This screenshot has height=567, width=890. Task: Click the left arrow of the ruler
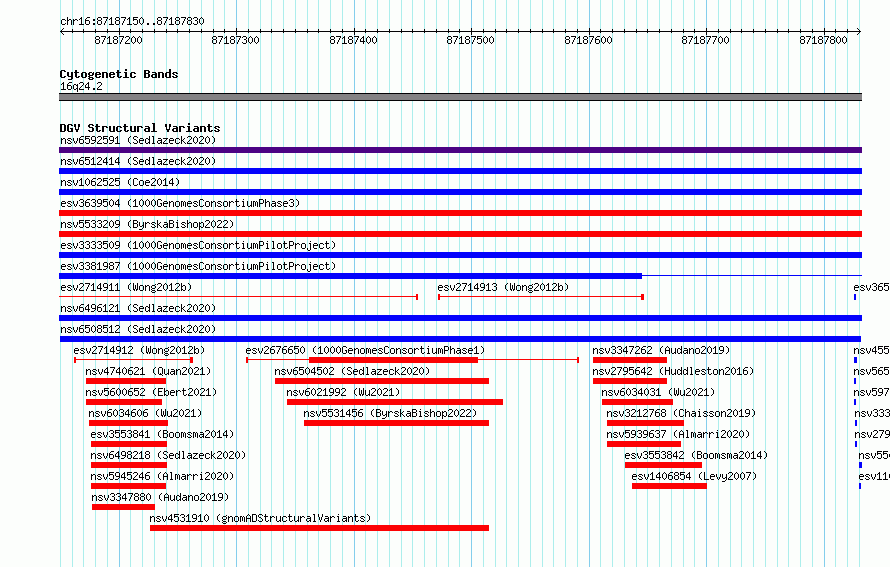(x=62, y=31)
